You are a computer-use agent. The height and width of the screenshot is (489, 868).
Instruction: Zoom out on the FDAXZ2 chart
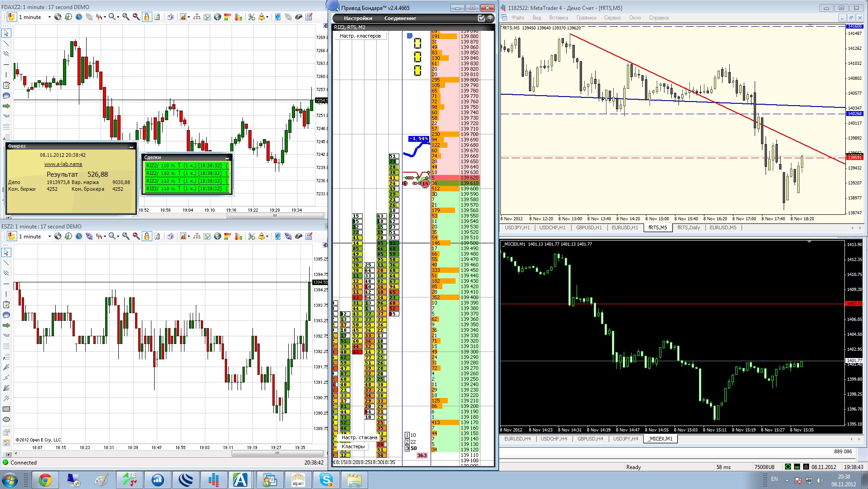pyautogui.click(x=136, y=17)
